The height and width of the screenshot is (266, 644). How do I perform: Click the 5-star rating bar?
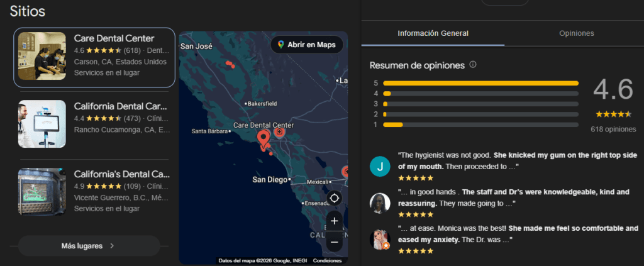[480, 83]
